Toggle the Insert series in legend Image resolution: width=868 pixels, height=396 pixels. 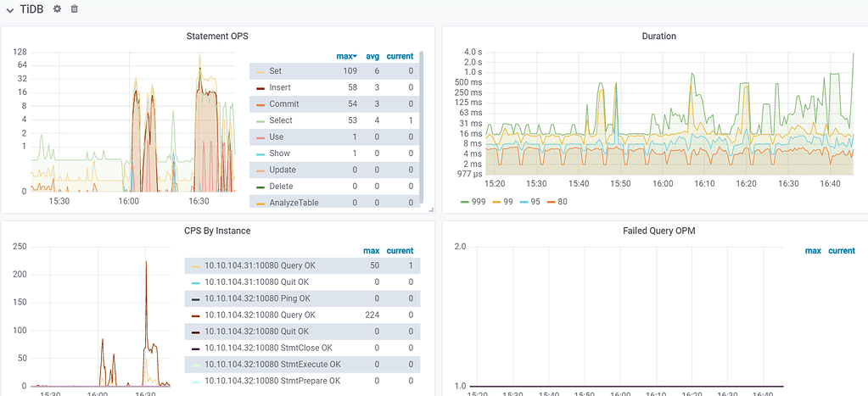point(280,87)
